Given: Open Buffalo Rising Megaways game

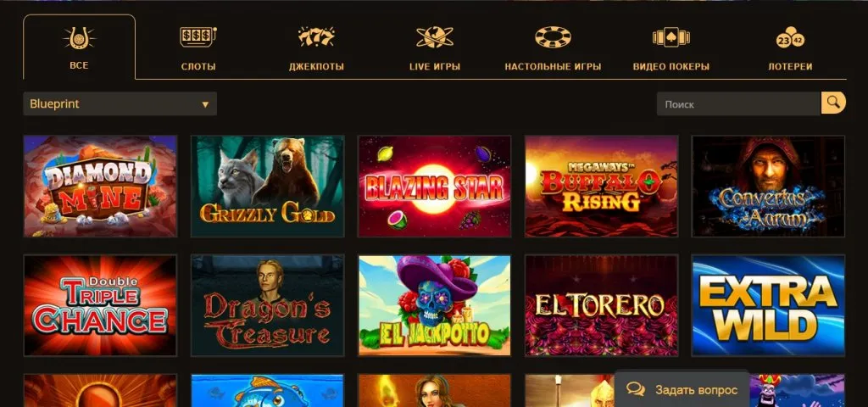Looking at the screenshot, I should 601,186.
